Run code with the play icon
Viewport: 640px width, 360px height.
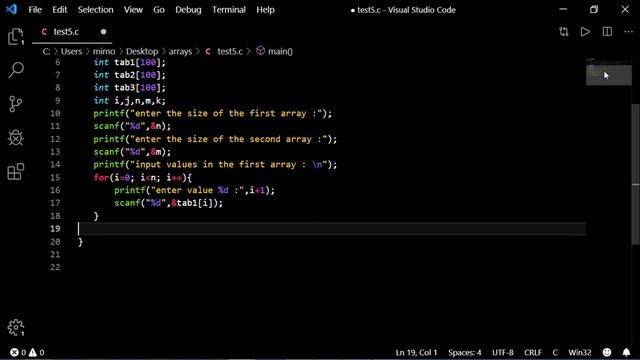(x=585, y=32)
